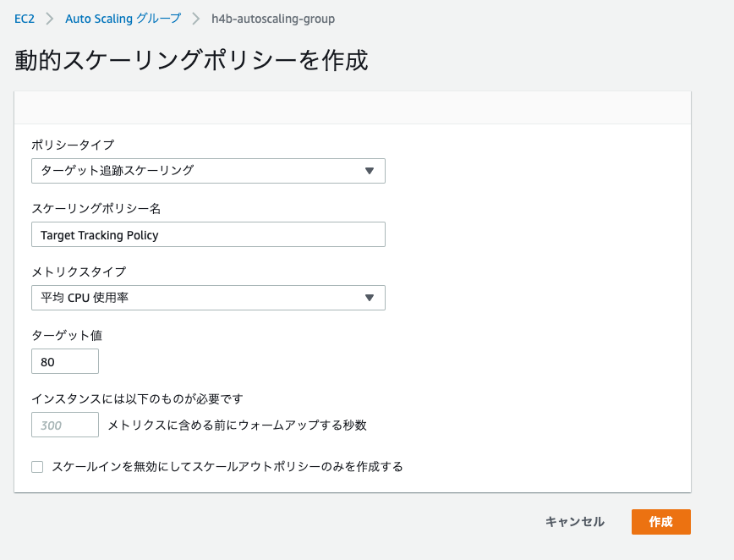Click the arrow icon of ポリシータイプ selector
Viewport: 734px width, 560px height.
point(369,171)
